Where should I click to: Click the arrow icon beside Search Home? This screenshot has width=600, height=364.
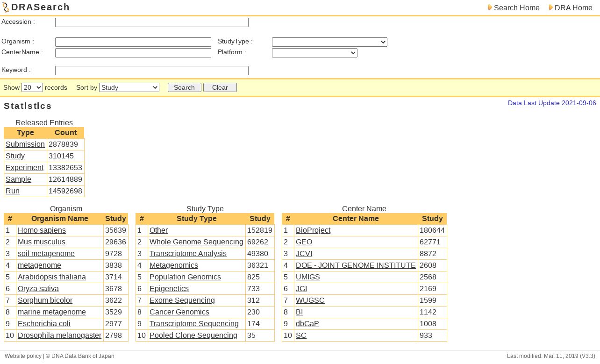point(490,7)
